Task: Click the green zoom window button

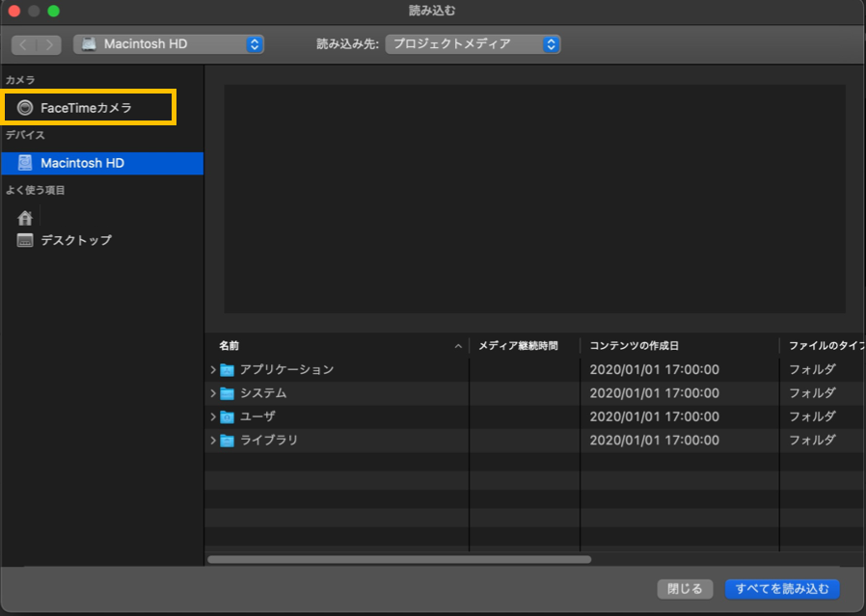Action: (x=54, y=11)
